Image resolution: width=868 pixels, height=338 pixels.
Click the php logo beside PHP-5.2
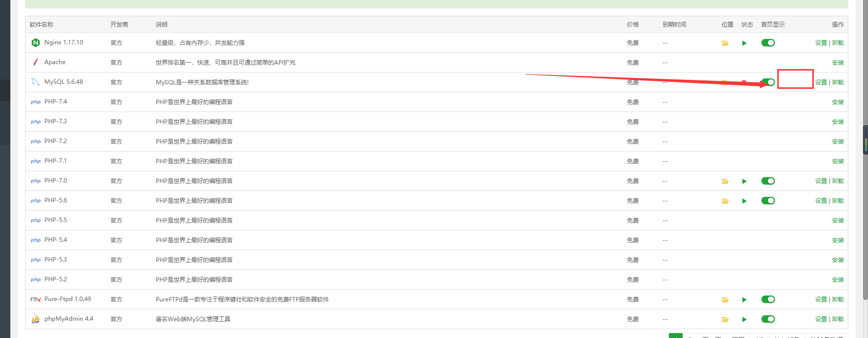tap(35, 280)
